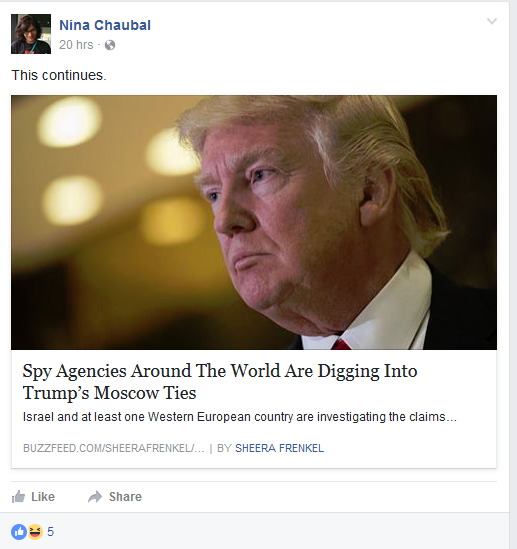Click the Israel and Western European description

point(240,417)
